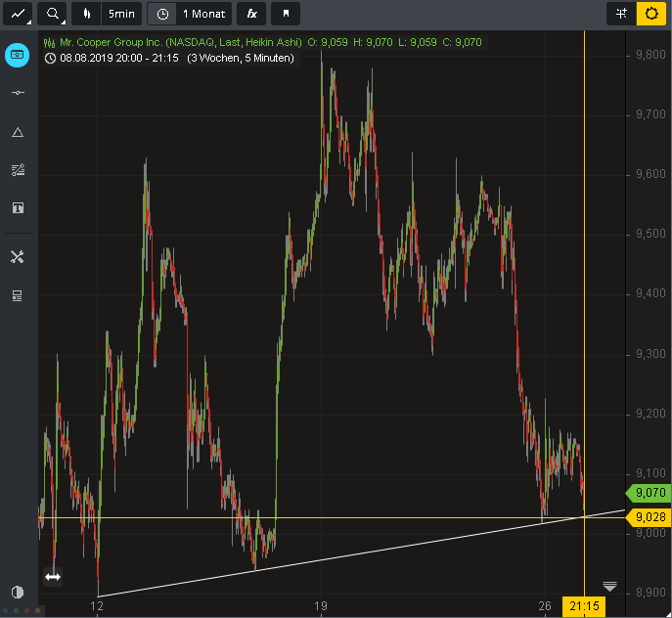
Task: Click the 26 date label on time axis
Action: point(544,606)
